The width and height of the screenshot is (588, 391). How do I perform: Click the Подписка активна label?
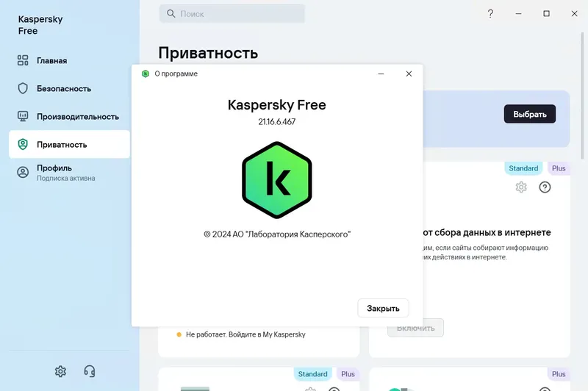pos(66,179)
